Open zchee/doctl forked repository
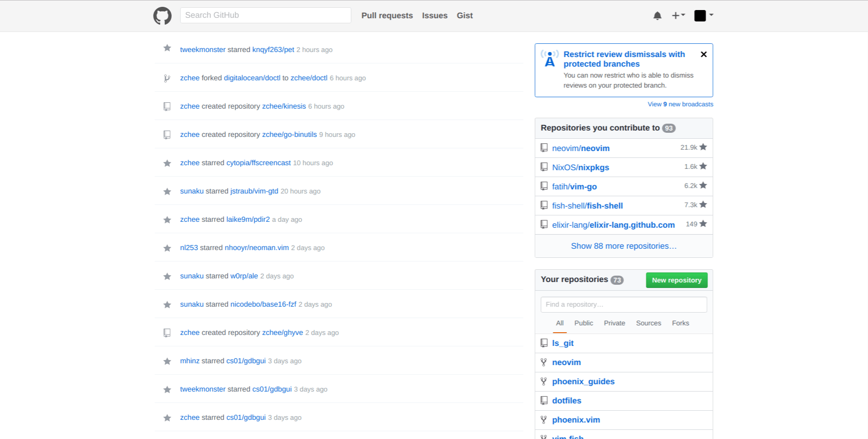The image size is (868, 439). click(309, 78)
